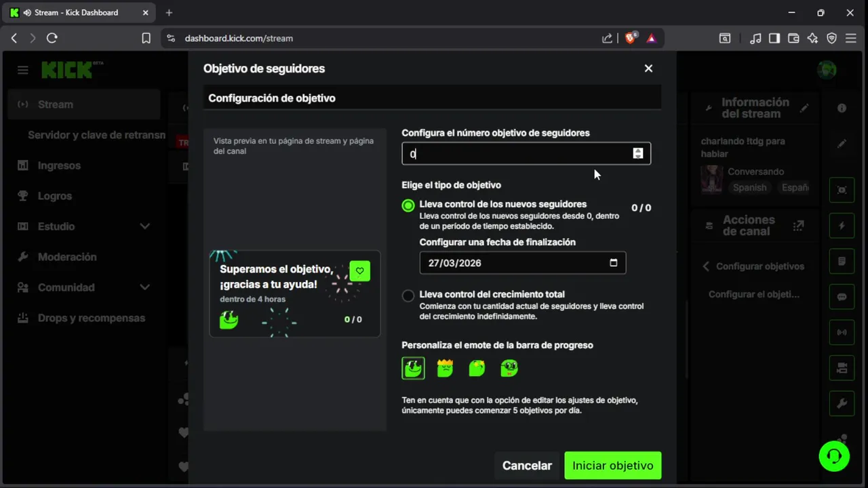Expand the Estudio sidebar section
The image size is (868, 488).
144,226
